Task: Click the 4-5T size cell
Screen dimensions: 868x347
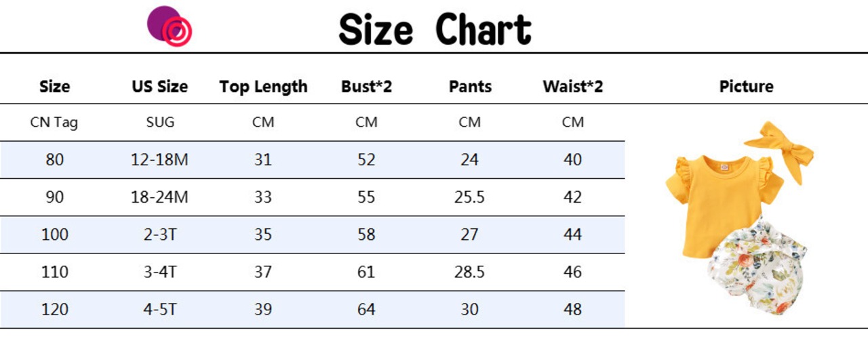Action: pyautogui.click(x=160, y=309)
